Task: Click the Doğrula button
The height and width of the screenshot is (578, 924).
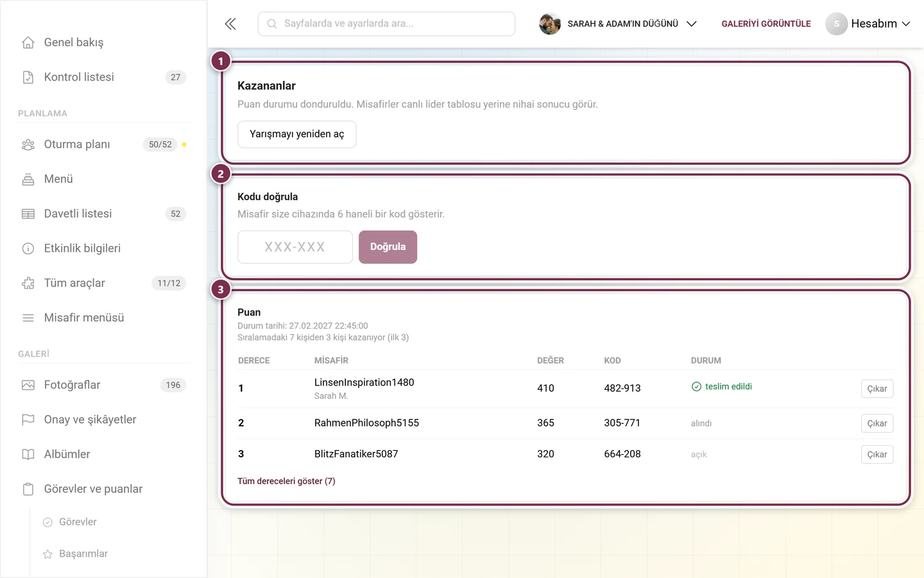Action: 388,247
